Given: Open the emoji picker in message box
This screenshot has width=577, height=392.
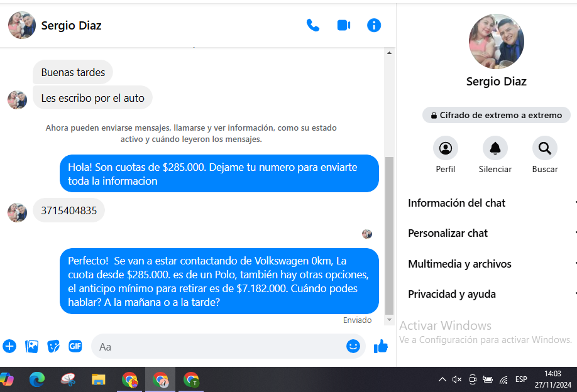Looking at the screenshot, I should tap(353, 346).
